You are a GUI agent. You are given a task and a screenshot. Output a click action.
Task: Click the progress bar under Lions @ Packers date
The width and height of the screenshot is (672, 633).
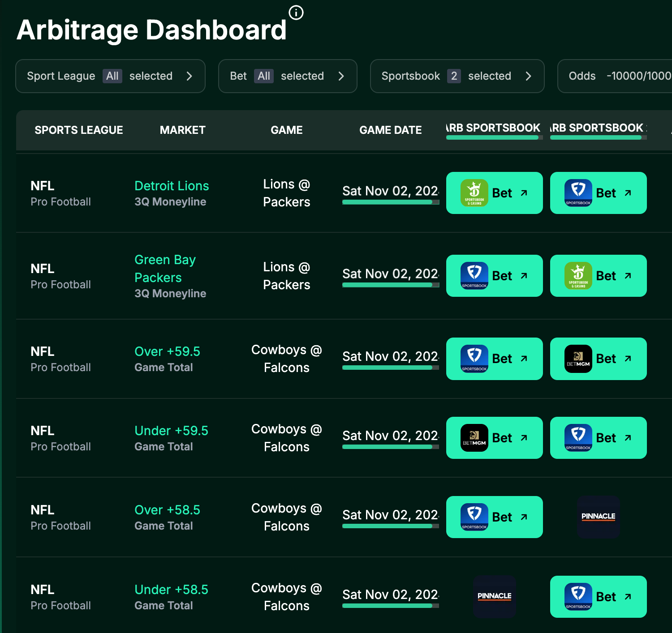click(x=390, y=202)
